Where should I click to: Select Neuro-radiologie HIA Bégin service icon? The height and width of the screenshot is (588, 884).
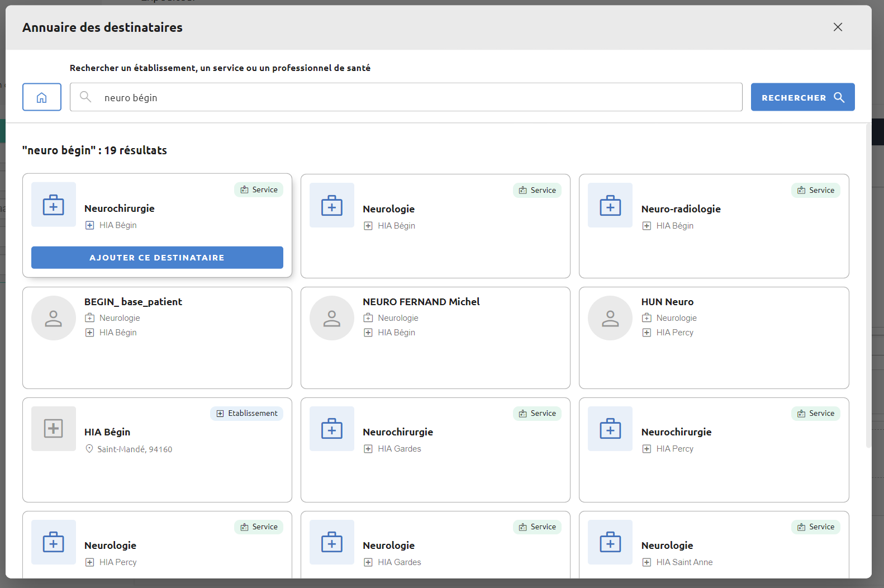[x=610, y=205]
